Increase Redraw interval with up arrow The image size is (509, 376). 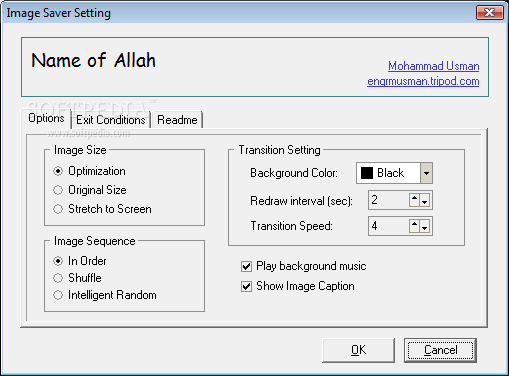coord(414,200)
